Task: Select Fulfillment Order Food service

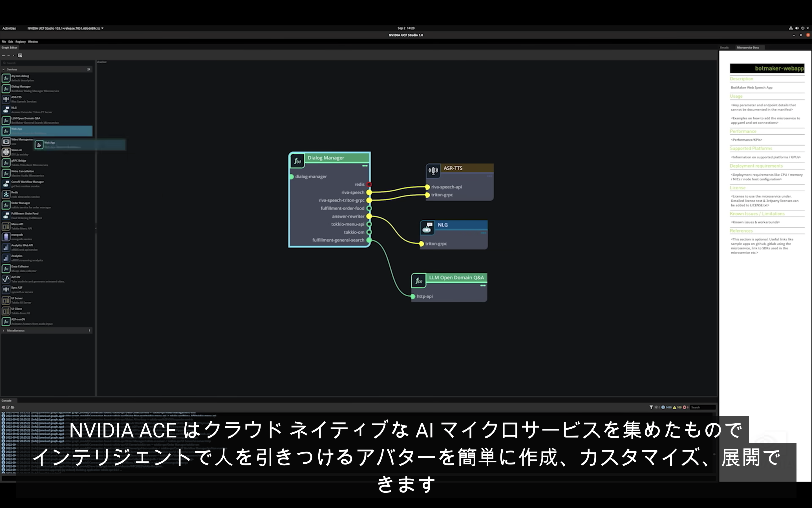Action: tap(47, 216)
